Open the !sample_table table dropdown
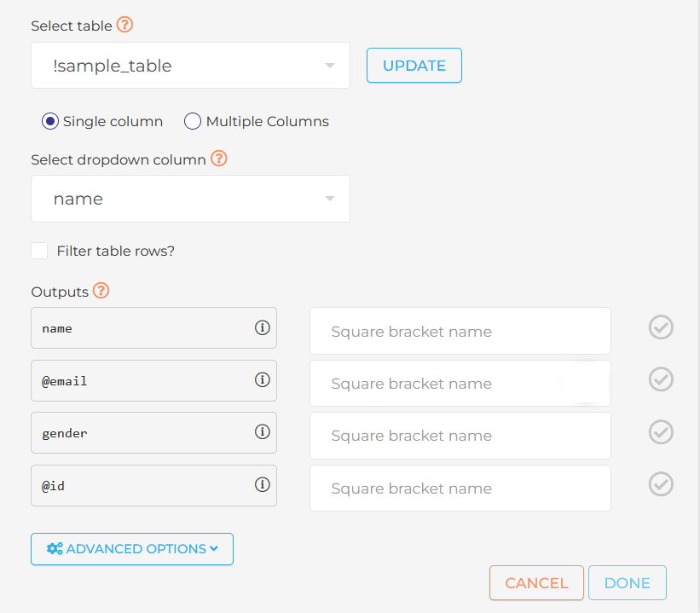Screen dimensions: 700x613 tap(190, 66)
